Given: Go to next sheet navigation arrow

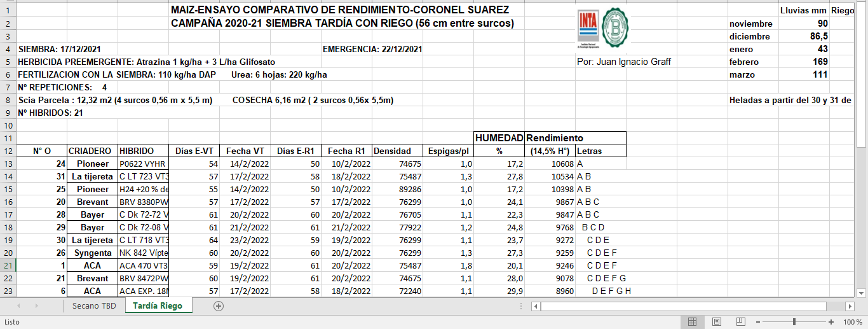Looking at the screenshot, I should click(36, 306).
